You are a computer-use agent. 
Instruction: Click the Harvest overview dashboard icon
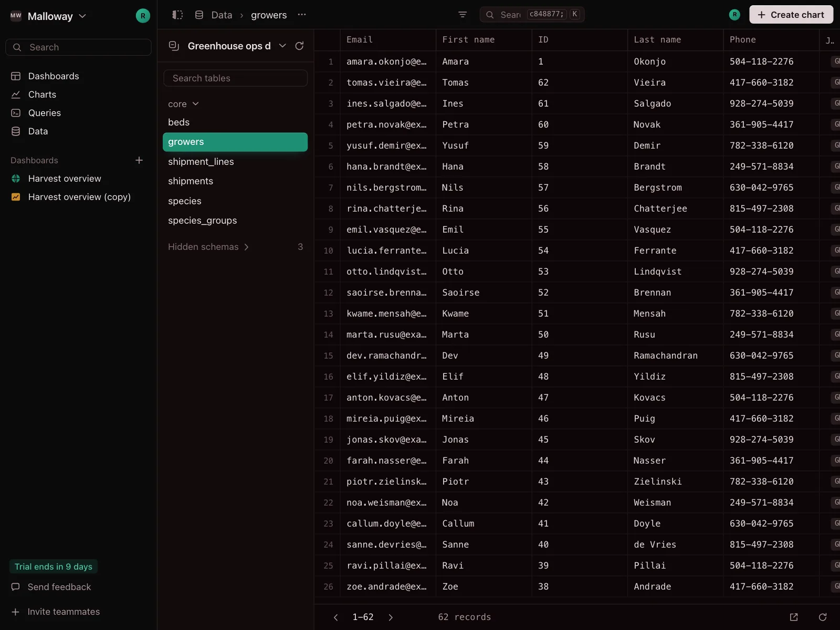click(16, 178)
